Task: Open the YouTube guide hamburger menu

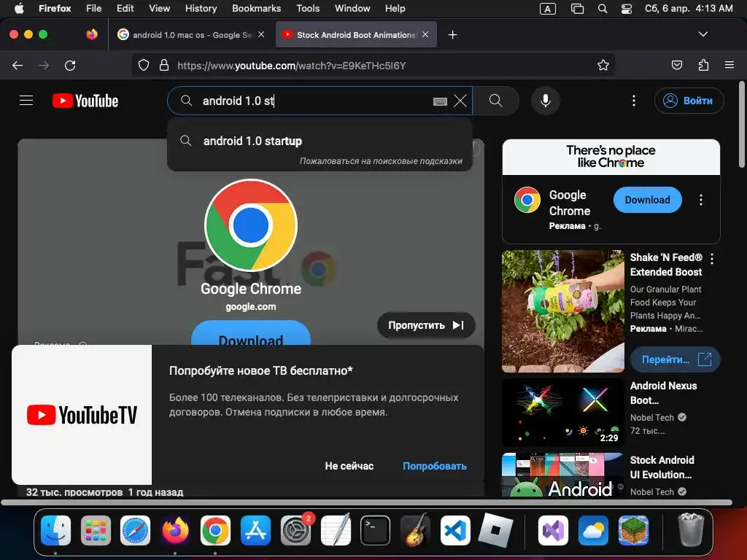Action: 26,101
